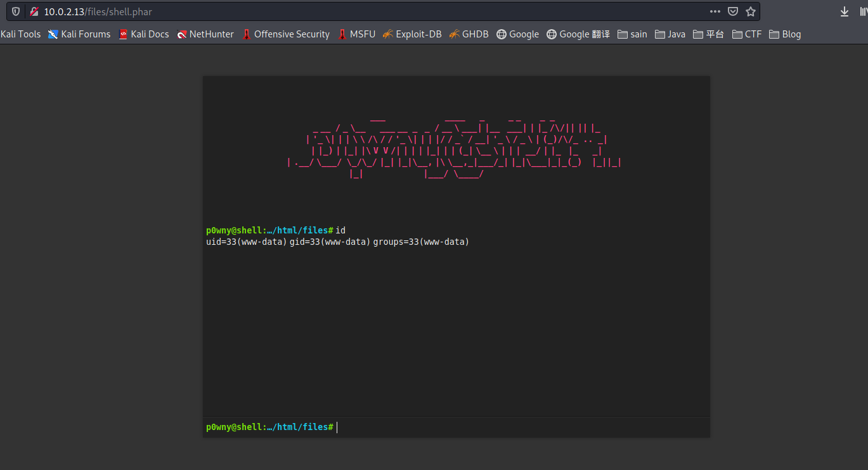This screenshot has width=868, height=470.
Task: Open the NetHunter bookmark
Action: [x=205, y=34]
